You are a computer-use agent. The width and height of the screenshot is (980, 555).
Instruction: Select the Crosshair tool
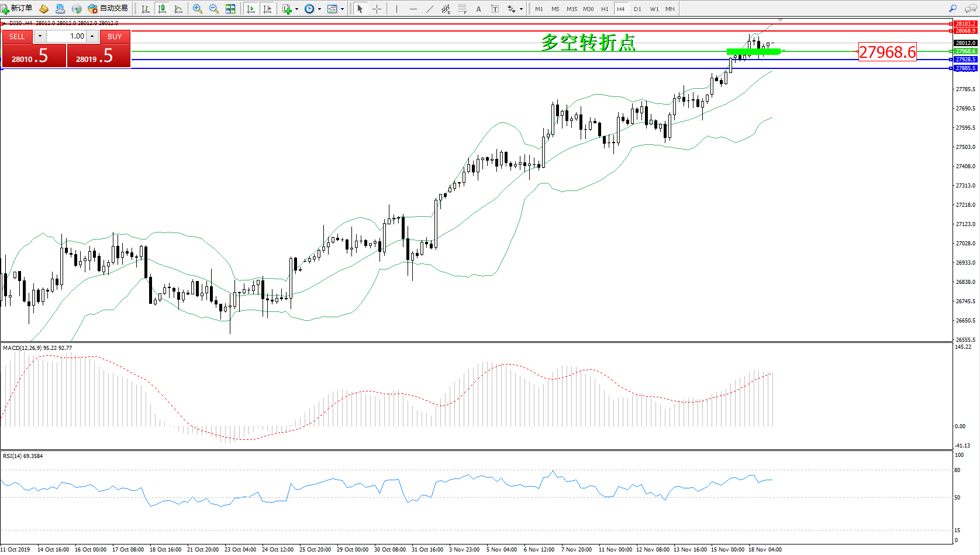click(377, 9)
